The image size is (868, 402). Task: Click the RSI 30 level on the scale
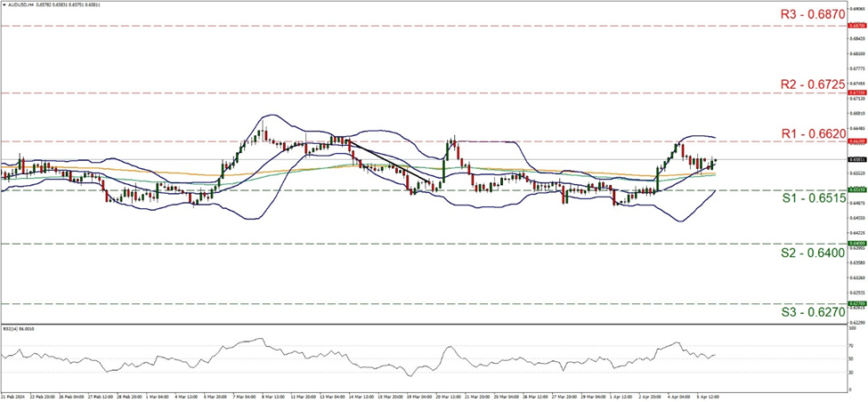point(852,371)
